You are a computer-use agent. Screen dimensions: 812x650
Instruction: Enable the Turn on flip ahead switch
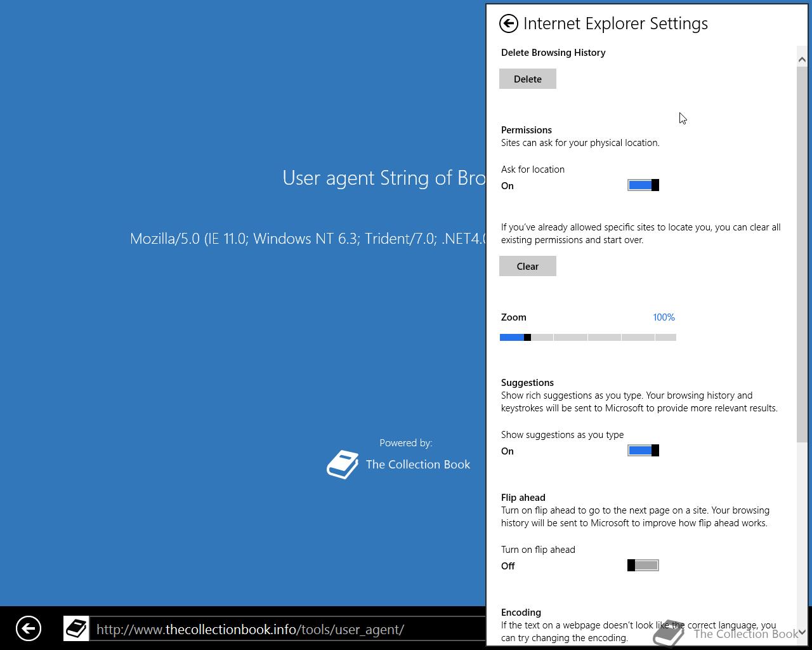coord(643,565)
